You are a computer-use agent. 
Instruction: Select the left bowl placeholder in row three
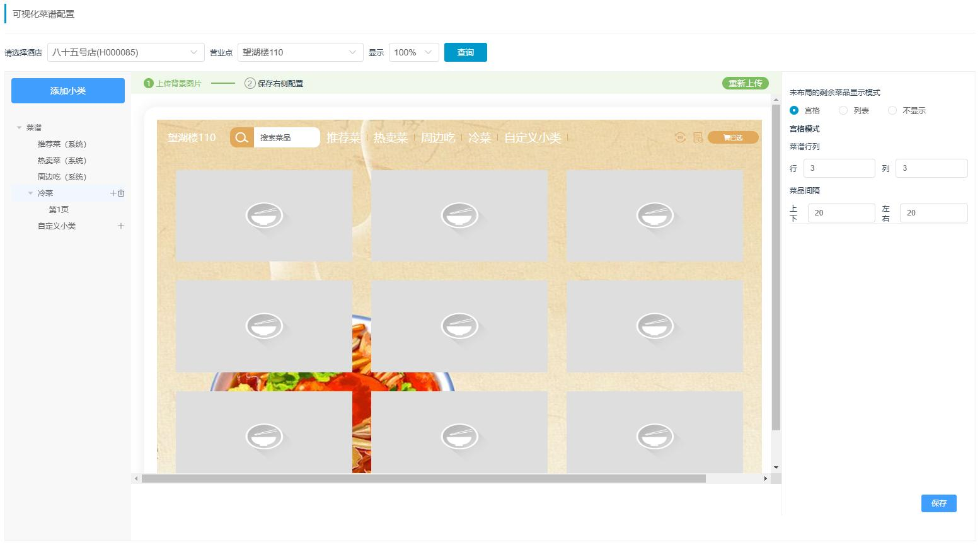(x=264, y=432)
